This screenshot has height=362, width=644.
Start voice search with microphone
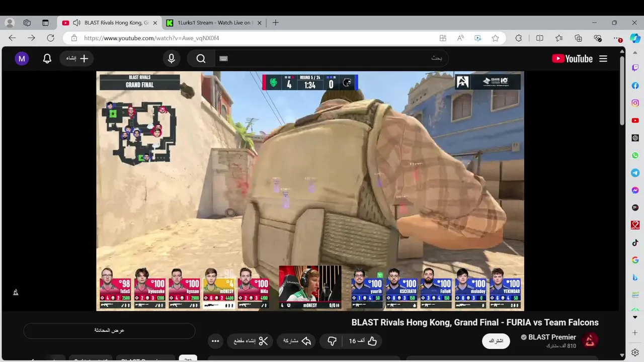171,59
